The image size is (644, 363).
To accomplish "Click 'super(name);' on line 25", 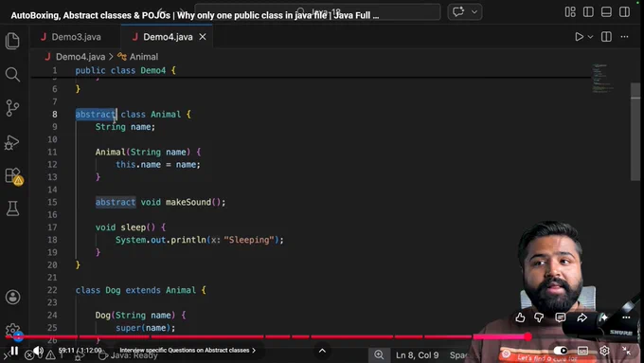I will [146, 328].
